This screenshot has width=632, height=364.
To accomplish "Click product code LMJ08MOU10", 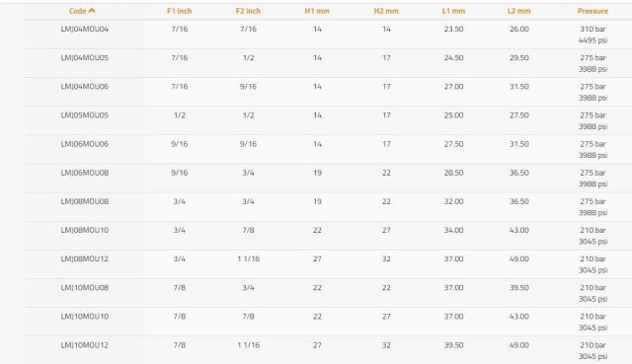I will pos(85,230).
